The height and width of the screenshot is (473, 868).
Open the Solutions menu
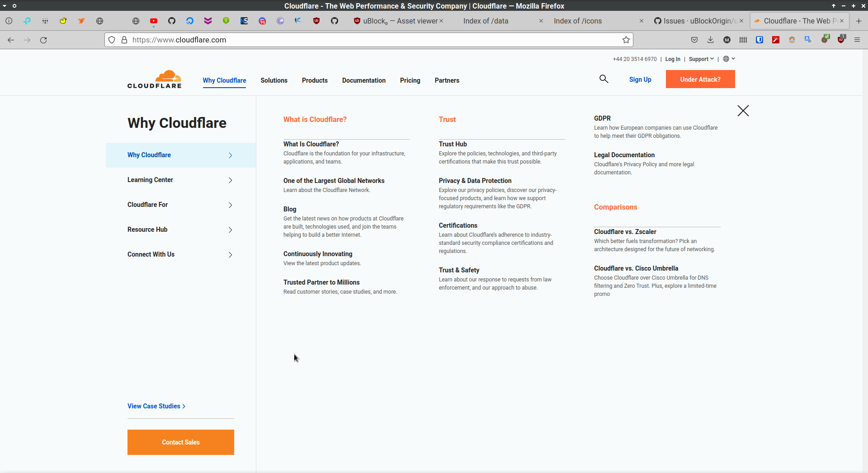coord(274,80)
